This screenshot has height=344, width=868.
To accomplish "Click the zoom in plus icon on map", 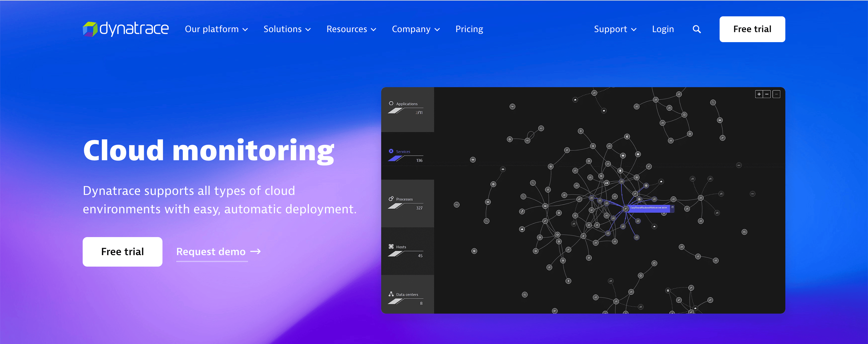I will (759, 94).
